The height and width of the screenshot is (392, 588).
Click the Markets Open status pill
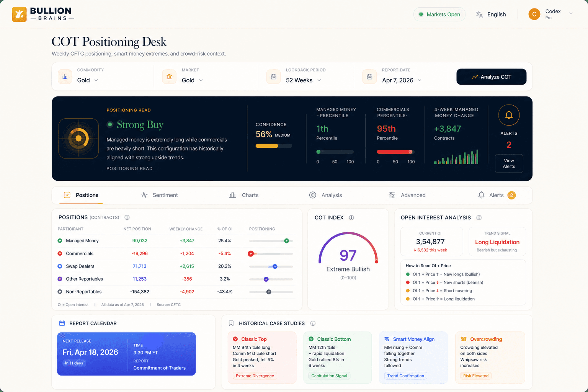coord(439,14)
